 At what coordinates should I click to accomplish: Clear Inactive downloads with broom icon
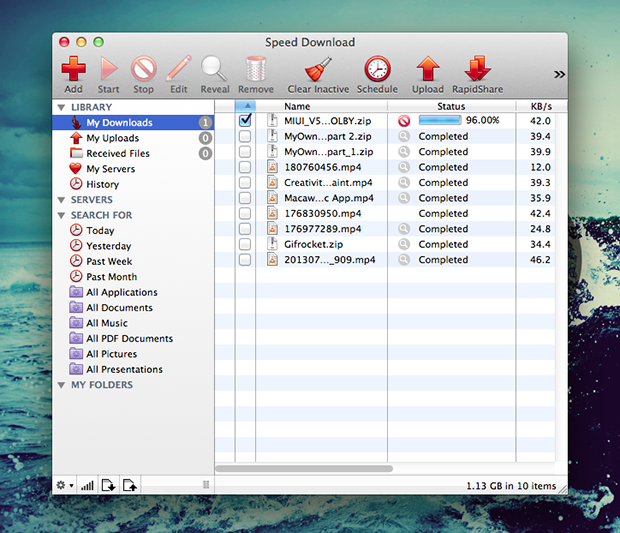[318, 69]
